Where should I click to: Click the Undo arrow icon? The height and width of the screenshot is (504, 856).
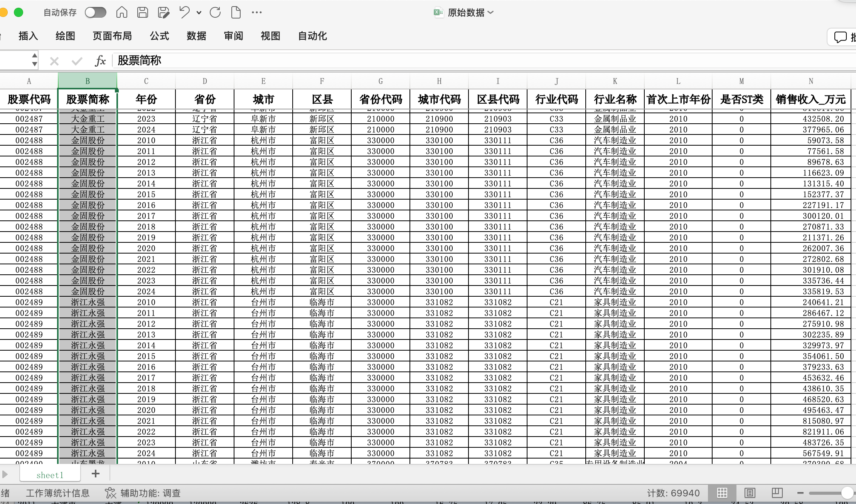pyautogui.click(x=184, y=12)
